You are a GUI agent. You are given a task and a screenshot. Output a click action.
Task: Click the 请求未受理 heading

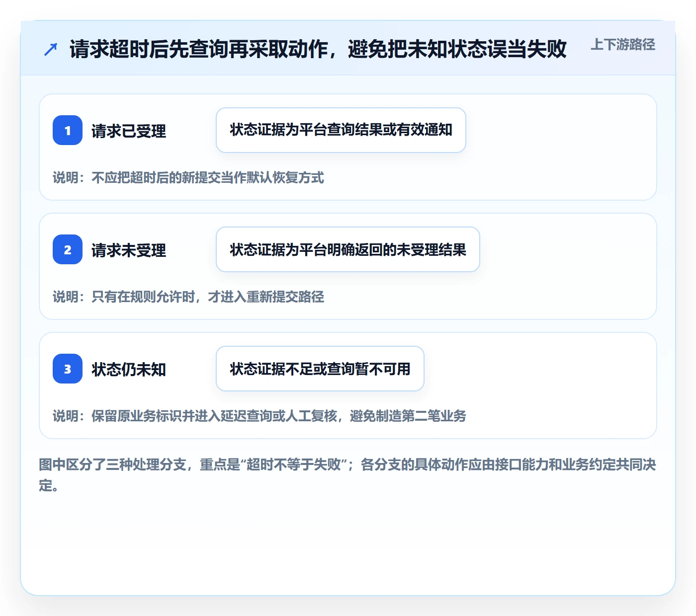(129, 250)
